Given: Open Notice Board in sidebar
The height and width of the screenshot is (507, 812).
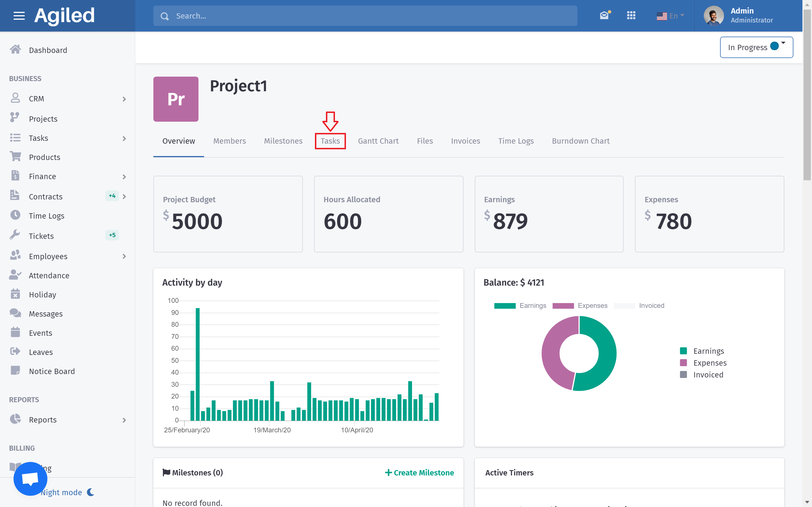Looking at the screenshot, I should (x=52, y=371).
